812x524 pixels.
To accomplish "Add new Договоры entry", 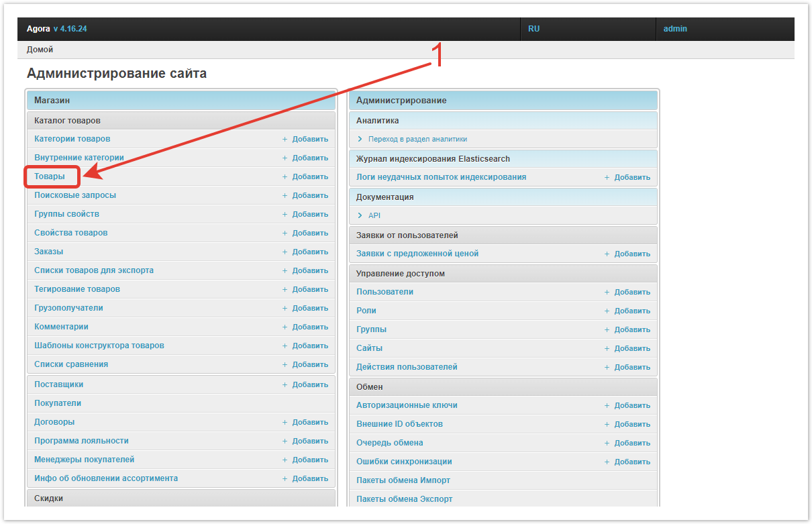I will point(309,423).
